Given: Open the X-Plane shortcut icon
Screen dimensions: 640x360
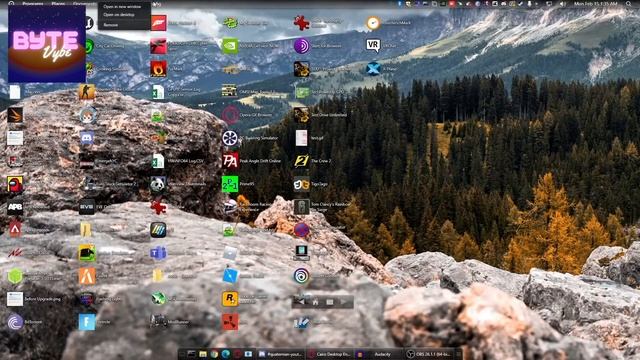Looking at the screenshot, I should 373,69.
